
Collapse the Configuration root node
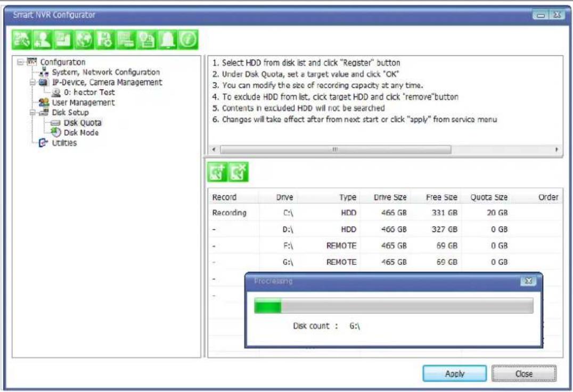point(20,62)
